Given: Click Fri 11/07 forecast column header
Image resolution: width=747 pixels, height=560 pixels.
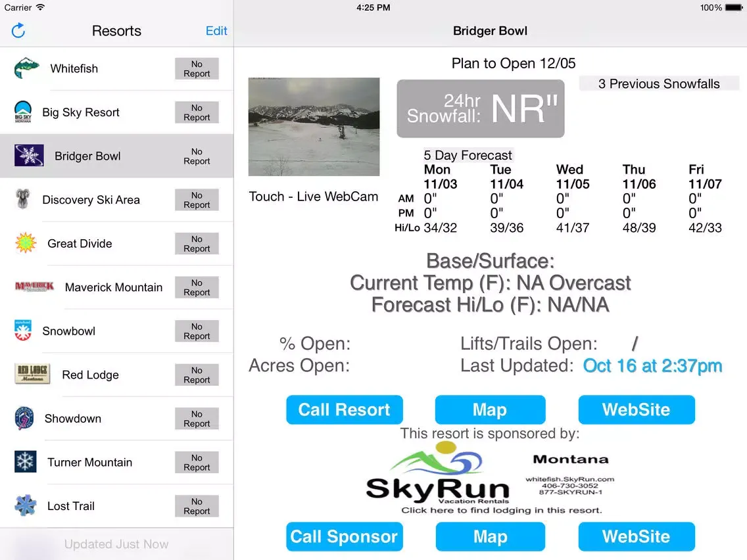Looking at the screenshot, I should [x=705, y=177].
